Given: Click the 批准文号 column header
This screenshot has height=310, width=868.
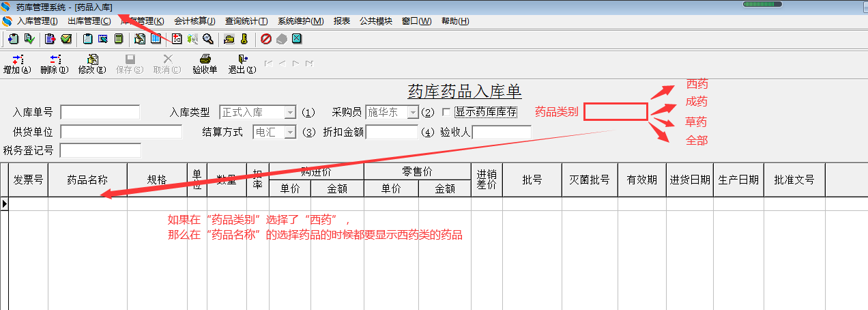Looking at the screenshot, I should pos(794,180).
